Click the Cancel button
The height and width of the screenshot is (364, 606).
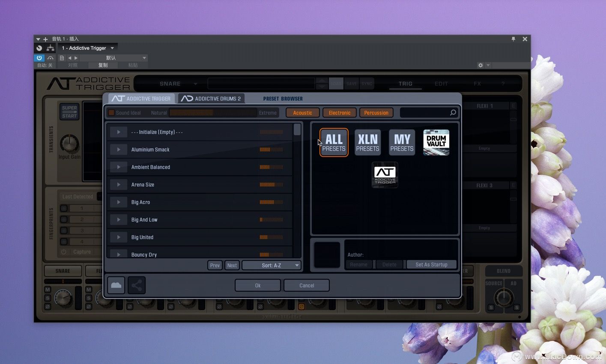point(307,285)
